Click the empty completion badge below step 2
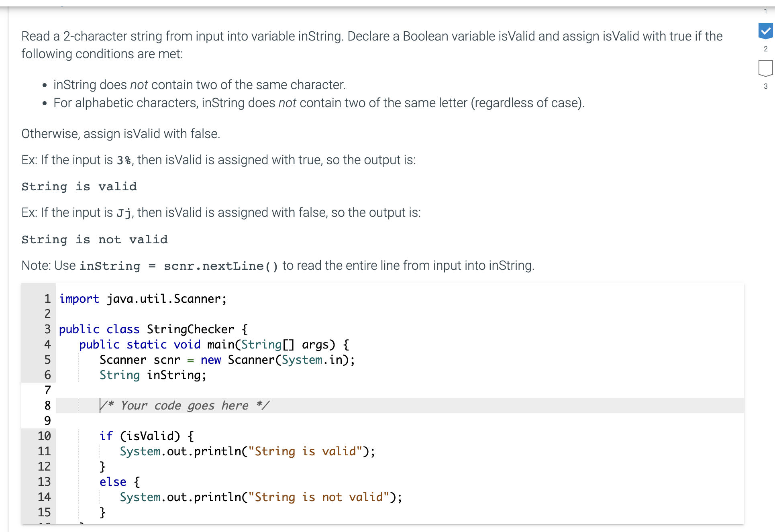Viewport: 775px width, 532px height. (x=765, y=68)
